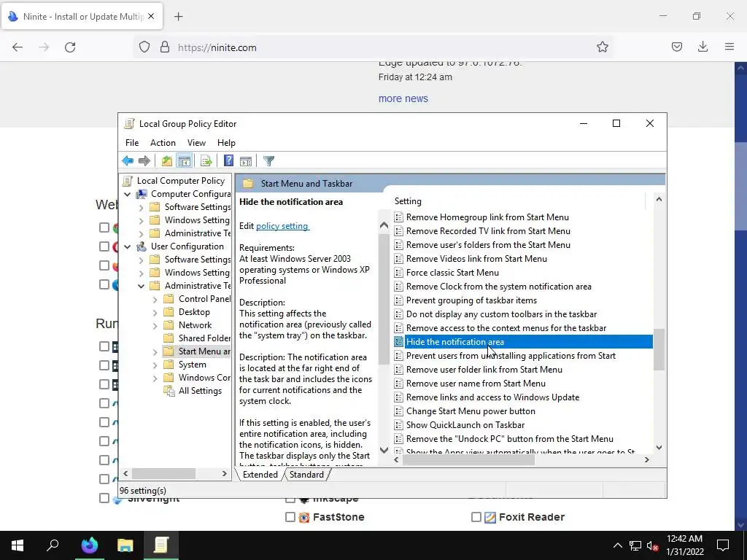The image size is (747, 560).
Task: Click the taskbar search magnifier
Action: point(53,545)
